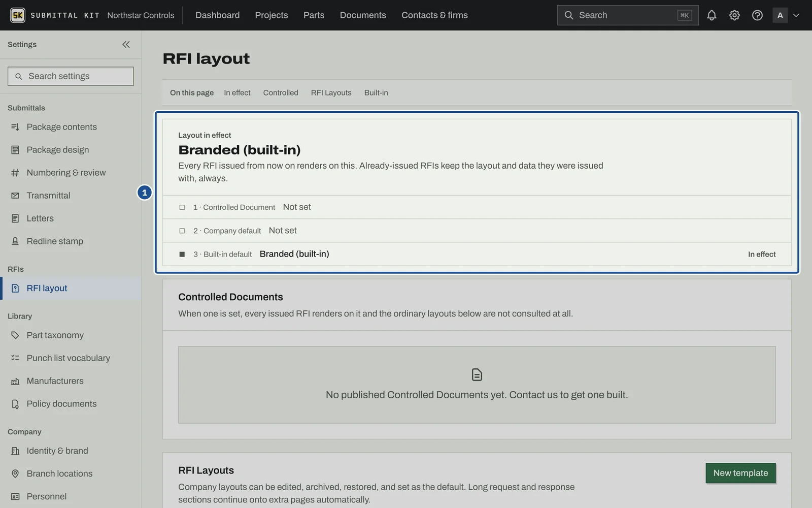Click New template button
Screen dimensions: 812x508
tap(740, 473)
